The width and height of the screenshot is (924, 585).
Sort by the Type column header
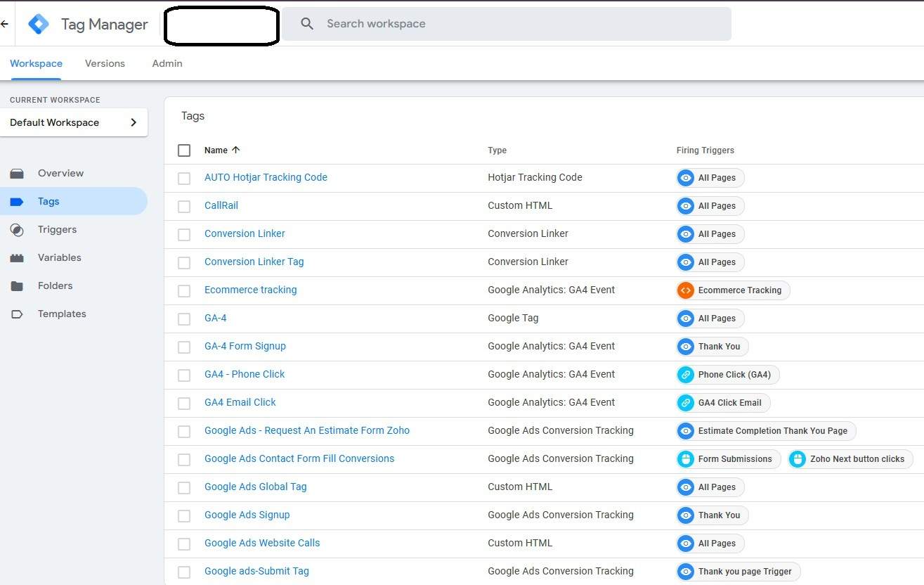pos(497,150)
